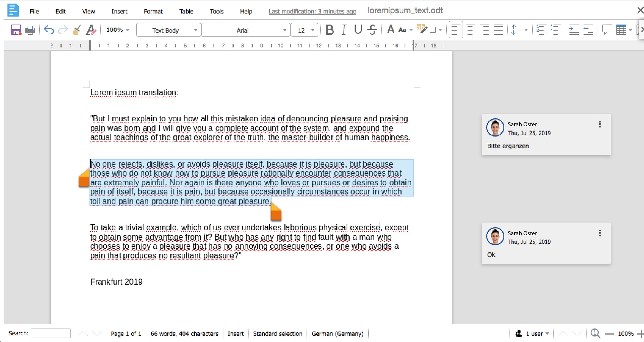The width and height of the screenshot is (644, 342).
Task: Click the Print icon in toolbar
Action: pyautogui.click(x=30, y=30)
